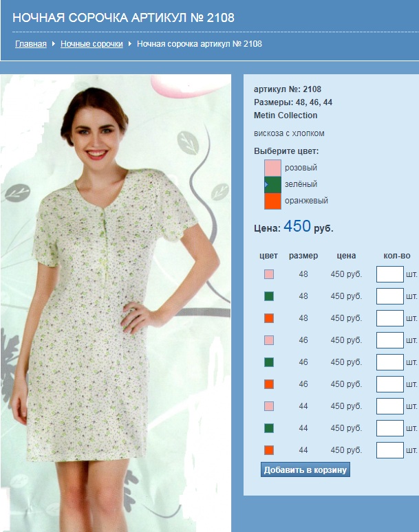Select quantity box for orange size 44
The image size is (419, 532).
click(389, 450)
